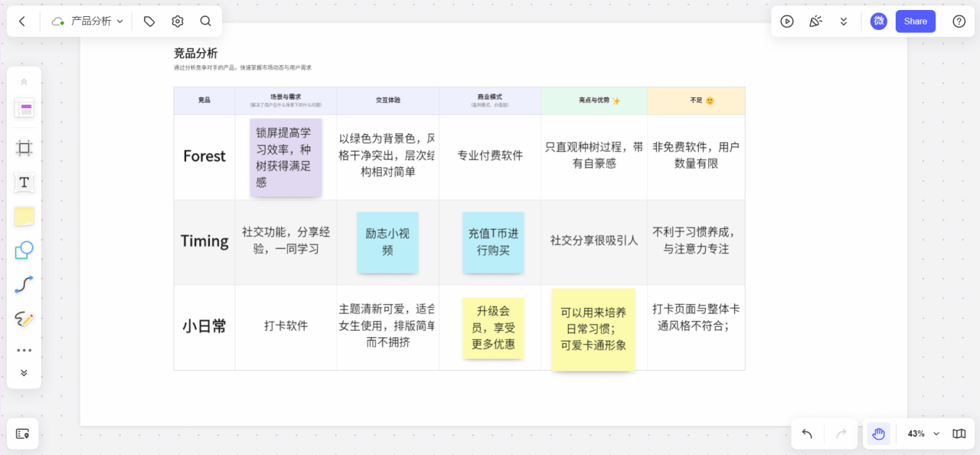Select the 社交功能，分享经验 cell
Screen dimensions: 980x455
(x=286, y=241)
